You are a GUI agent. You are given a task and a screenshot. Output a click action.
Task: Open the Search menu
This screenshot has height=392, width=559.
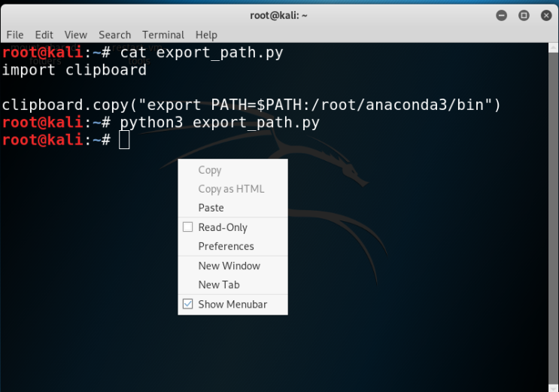pos(115,35)
